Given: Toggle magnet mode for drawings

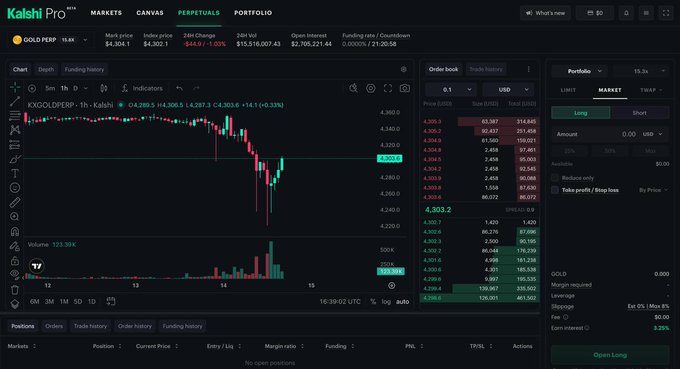Looking at the screenshot, I should [15, 231].
